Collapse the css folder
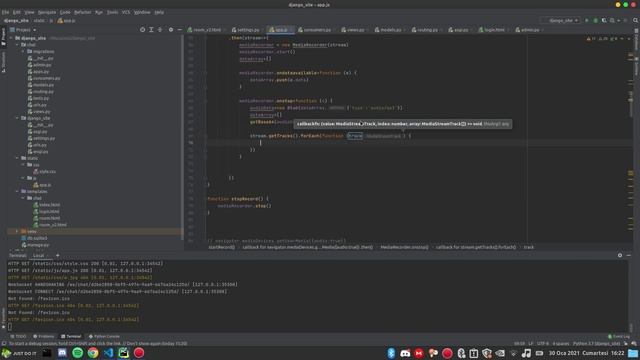The image size is (640, 360). click(23, 164)
